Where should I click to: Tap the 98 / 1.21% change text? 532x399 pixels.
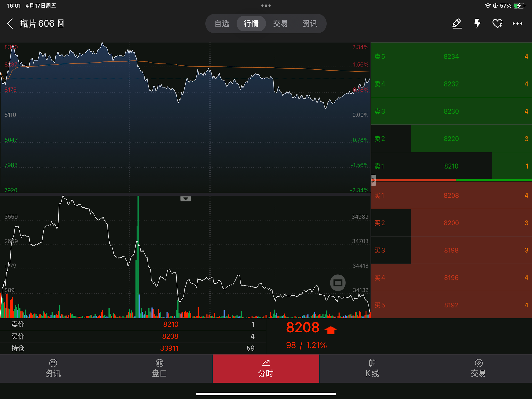pos(306,345)
